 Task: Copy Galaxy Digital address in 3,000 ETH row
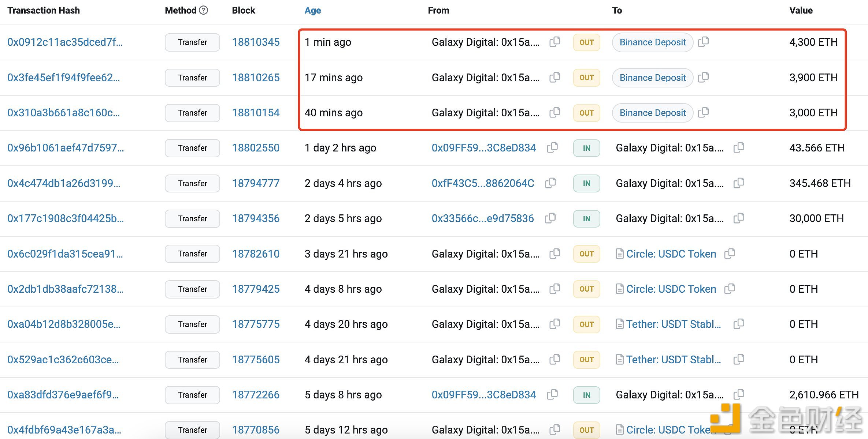tap(555, 112)
